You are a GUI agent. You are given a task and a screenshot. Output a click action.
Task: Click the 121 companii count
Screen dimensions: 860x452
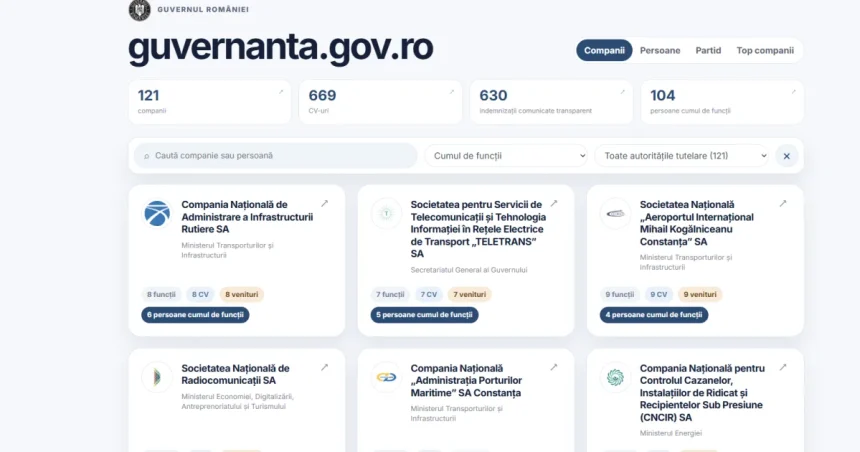(x=149, y=95)
